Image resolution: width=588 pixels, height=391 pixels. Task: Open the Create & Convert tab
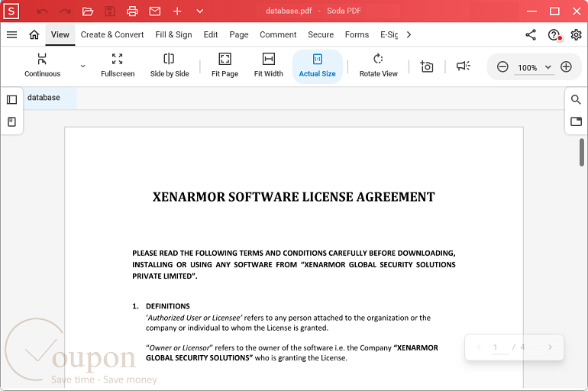tap(112, 34)
